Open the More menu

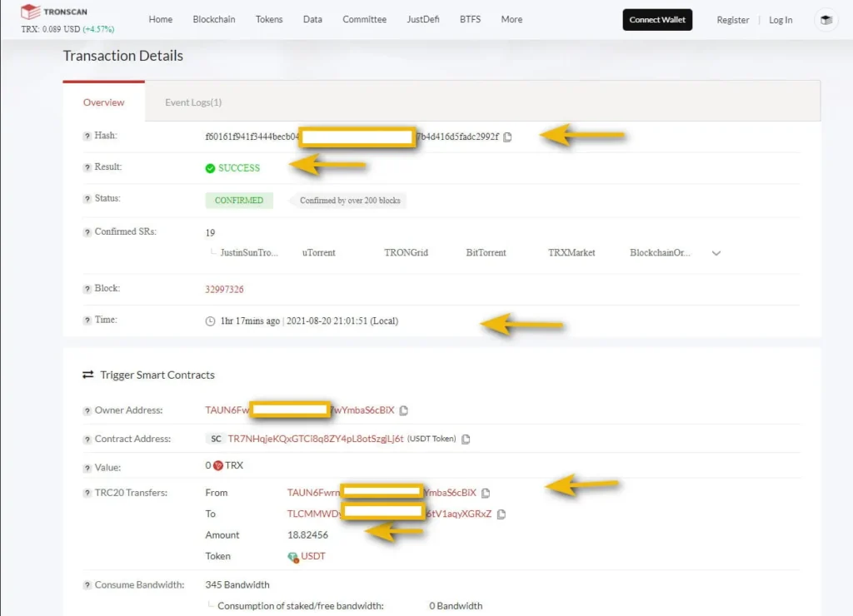(x=512, y=20)
